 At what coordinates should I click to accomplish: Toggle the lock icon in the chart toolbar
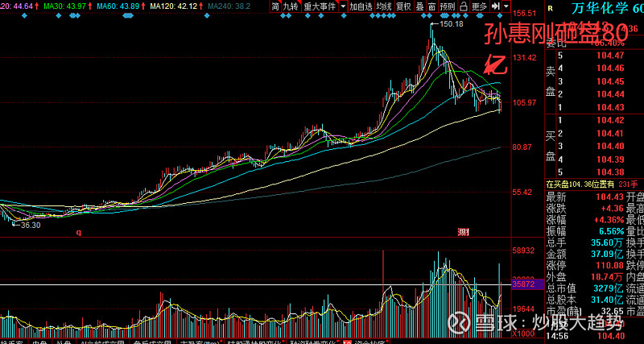[x=463, y=6]
